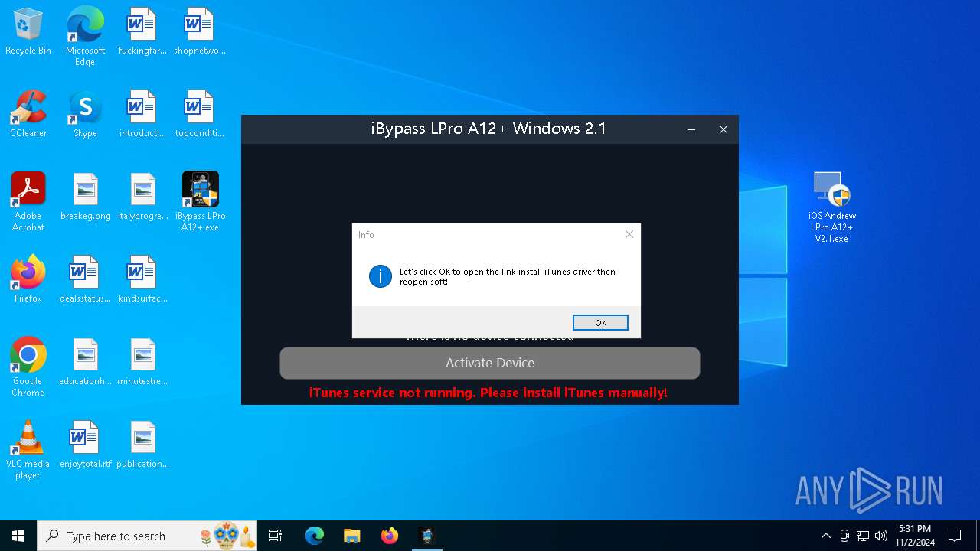Open Firefox from the taskbar

pos(390,536)
